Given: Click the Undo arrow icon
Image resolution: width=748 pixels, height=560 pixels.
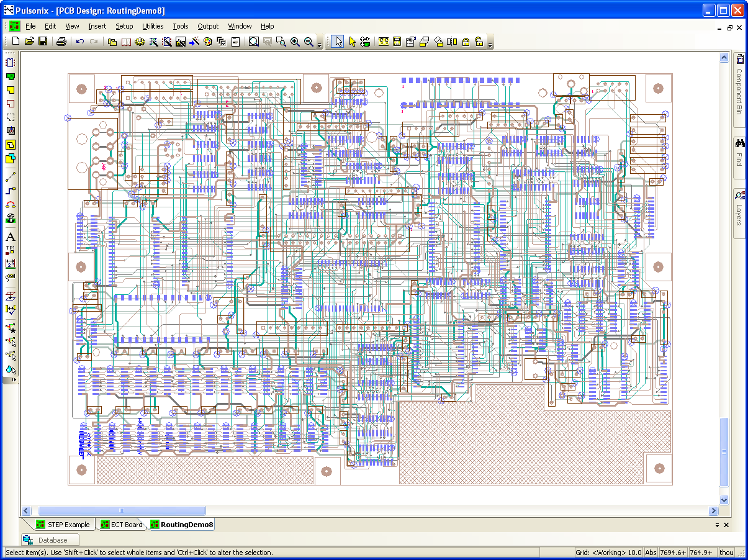Looking at the screenshot, I should (80, 42).
